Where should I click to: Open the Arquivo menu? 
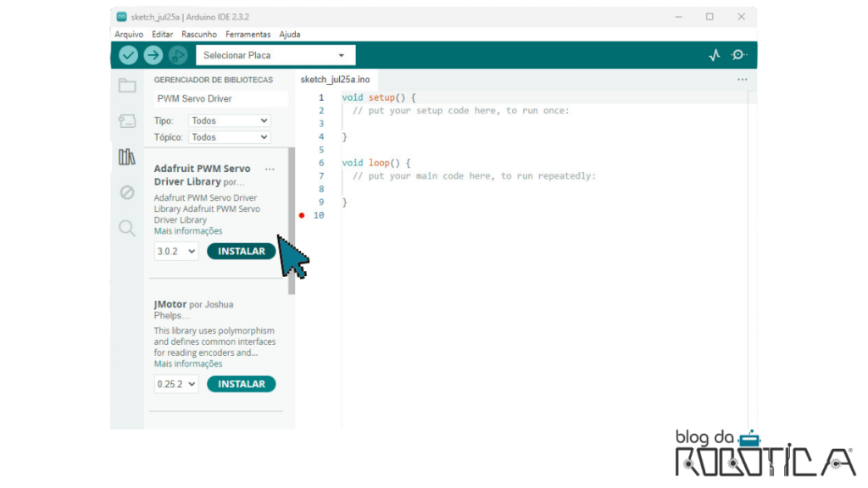(129, 34)
